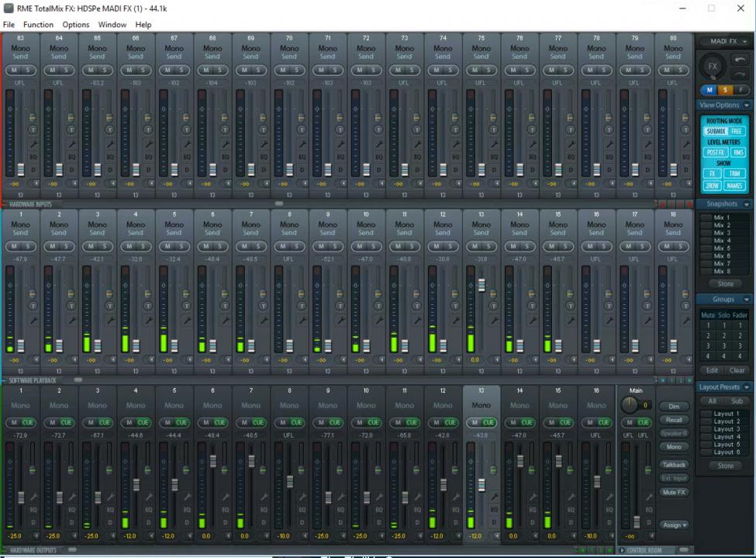Expand channel arrow on hardware output 1

(36, 535)
